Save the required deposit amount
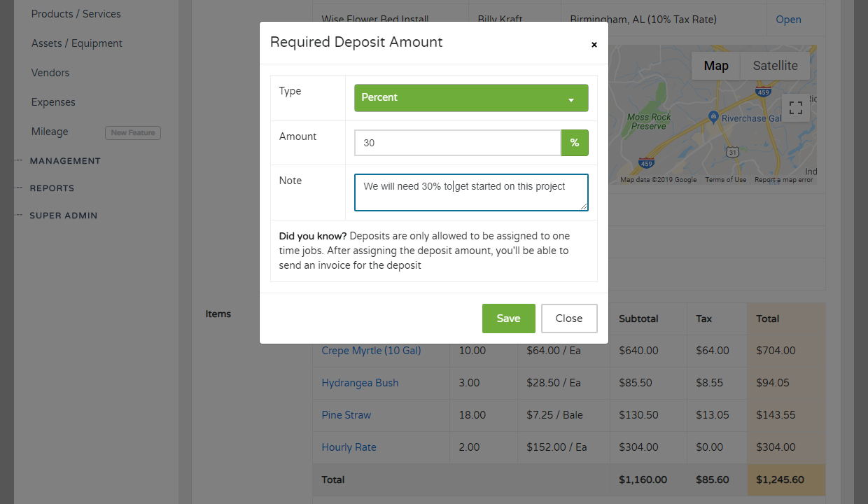This screenshot has width=868, height=504. click(x=508, y=318)
